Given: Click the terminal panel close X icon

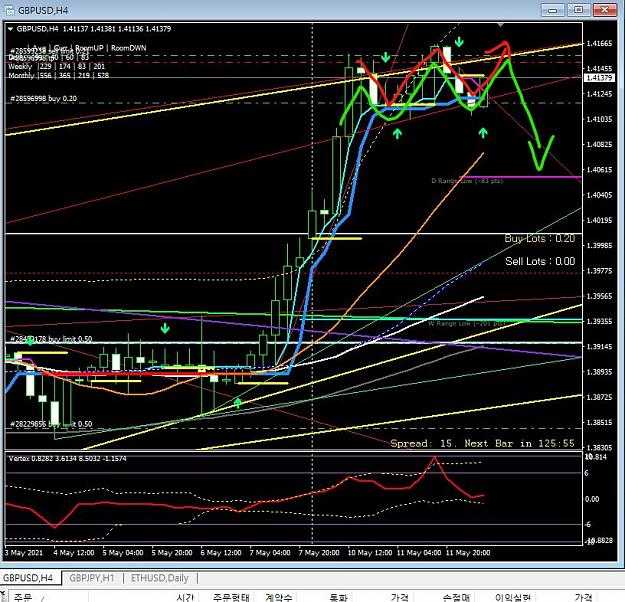Looking at the screenshot, I should 2,594.
